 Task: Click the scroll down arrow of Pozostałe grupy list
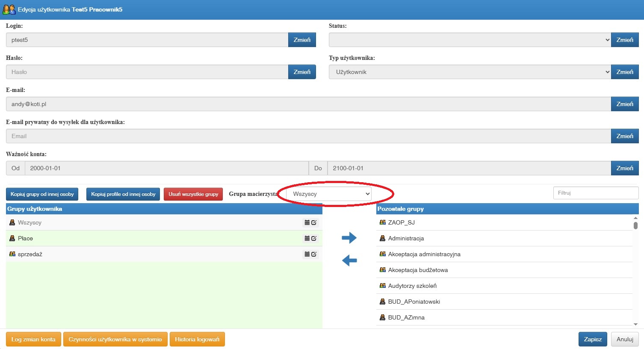pos(635,325)
